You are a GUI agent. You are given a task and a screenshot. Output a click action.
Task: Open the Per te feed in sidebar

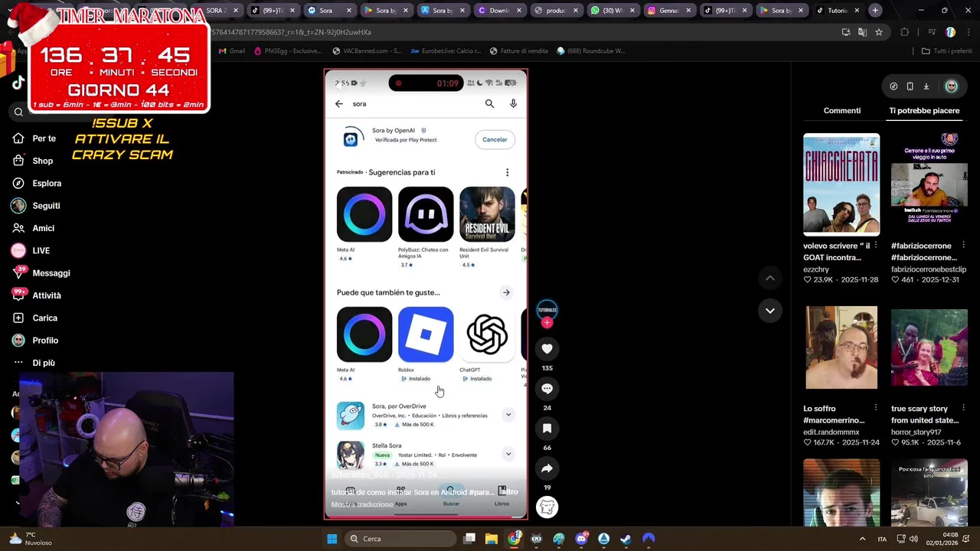(x=34, y=139)
